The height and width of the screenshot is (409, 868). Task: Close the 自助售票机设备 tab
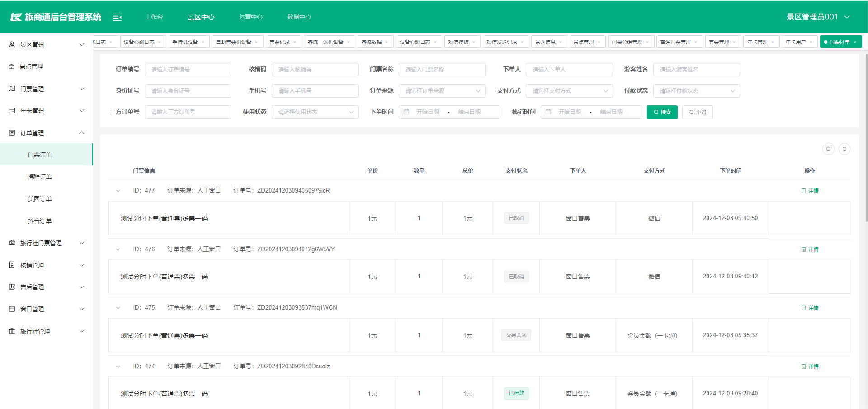click(x=256, y=42)
